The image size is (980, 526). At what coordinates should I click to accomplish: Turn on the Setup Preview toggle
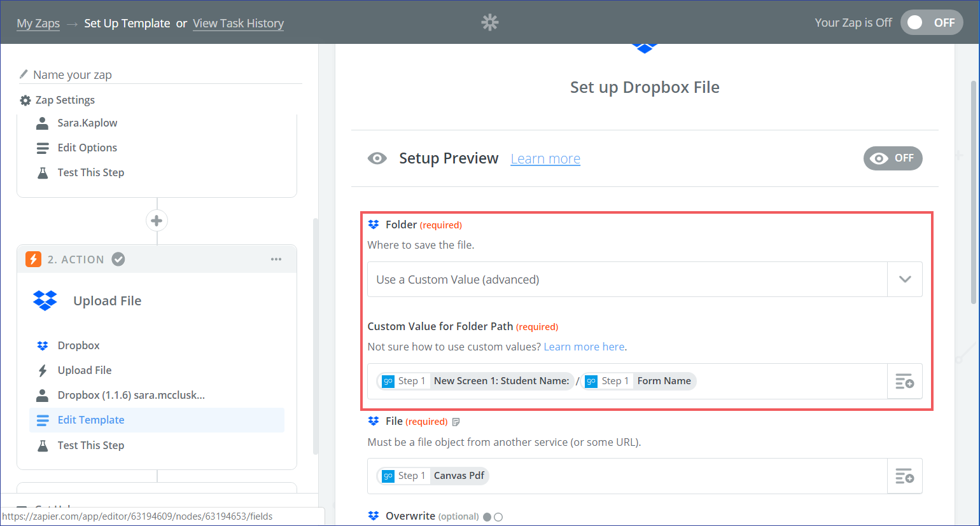point(893,158)
